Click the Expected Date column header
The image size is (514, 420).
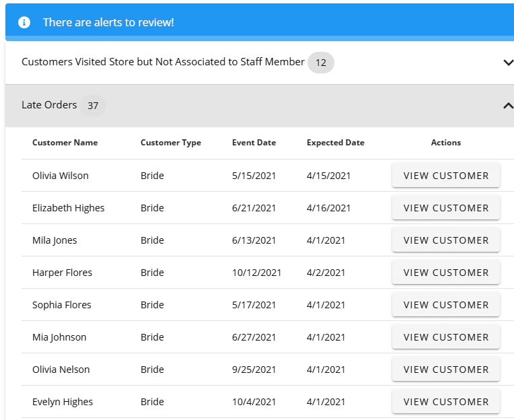click(x=335, y=143)
